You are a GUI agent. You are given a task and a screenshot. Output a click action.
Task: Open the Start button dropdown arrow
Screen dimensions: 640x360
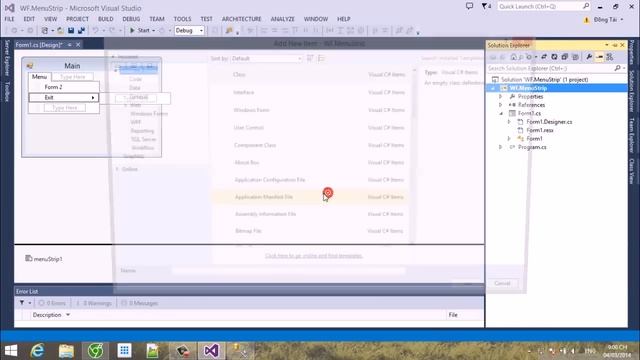coord(153,31)
